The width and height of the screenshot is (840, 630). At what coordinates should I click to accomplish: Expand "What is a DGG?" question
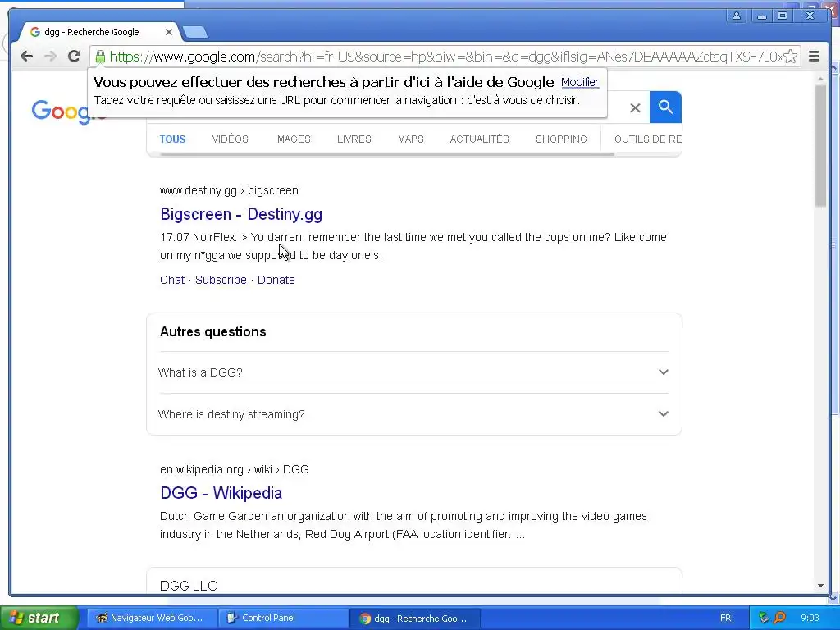click(x=413, y=372)
